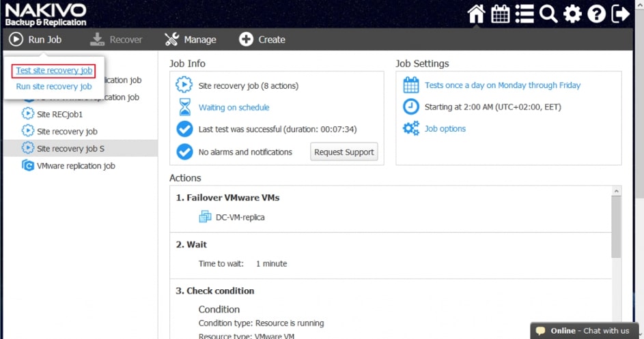Select VMware replication job in list

75,165
